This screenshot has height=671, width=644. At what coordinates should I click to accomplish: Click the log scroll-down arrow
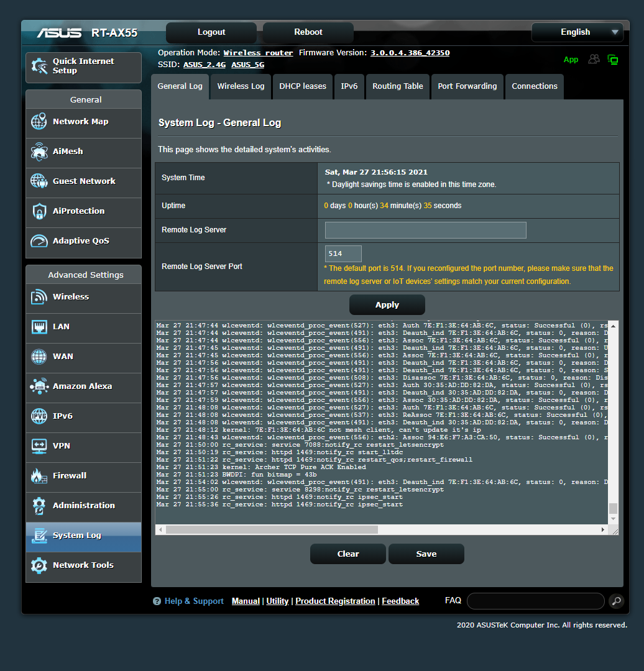613,519
